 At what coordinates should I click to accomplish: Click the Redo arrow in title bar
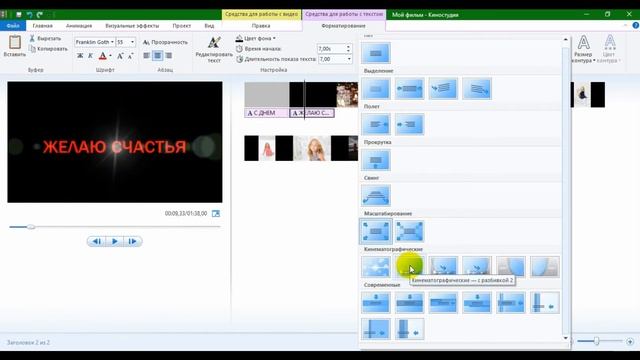point(40,15)
